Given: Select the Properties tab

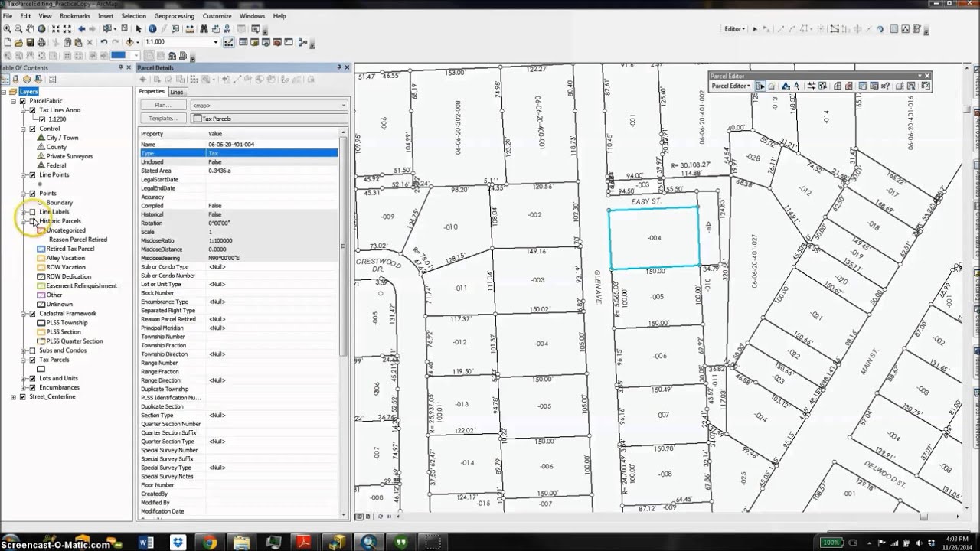Looking at the screenshot, I should [x=152, y=91].
